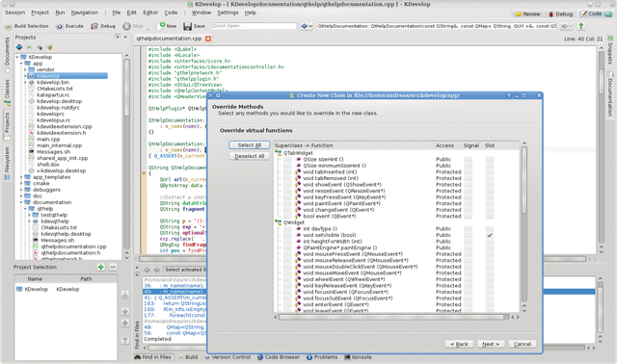
Task: Open the Navigation menu
Action: [85, 13]
